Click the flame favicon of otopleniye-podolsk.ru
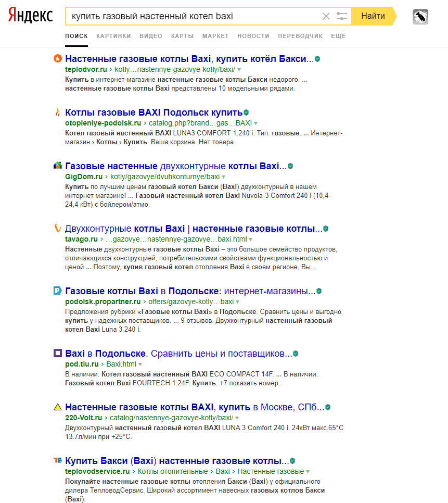The width and height of the screenshot is (448, 503). point(57,112)
